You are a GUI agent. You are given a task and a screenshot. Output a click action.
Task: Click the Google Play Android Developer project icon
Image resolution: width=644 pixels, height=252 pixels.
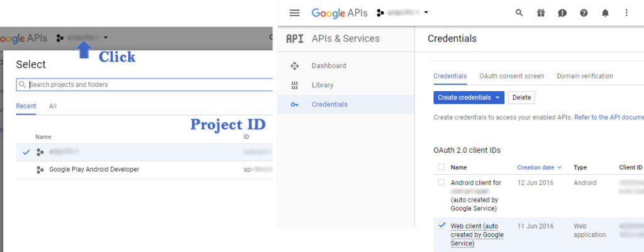(40, 170)
